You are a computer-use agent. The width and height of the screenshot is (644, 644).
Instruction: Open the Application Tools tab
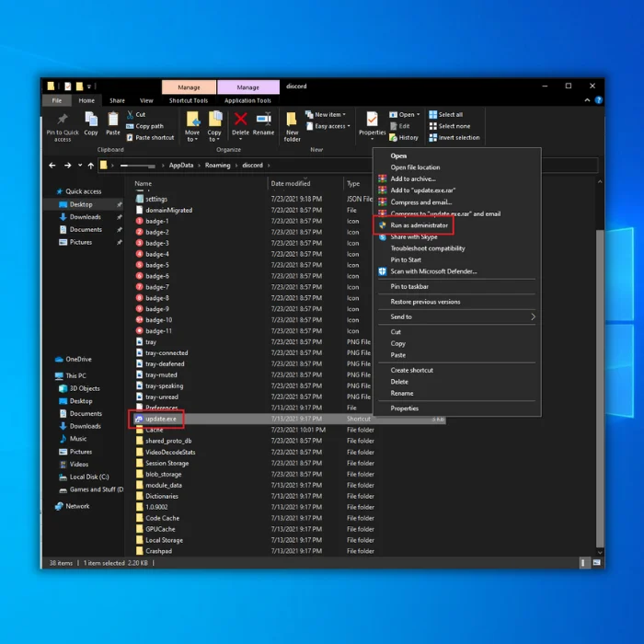coord(247,100)
